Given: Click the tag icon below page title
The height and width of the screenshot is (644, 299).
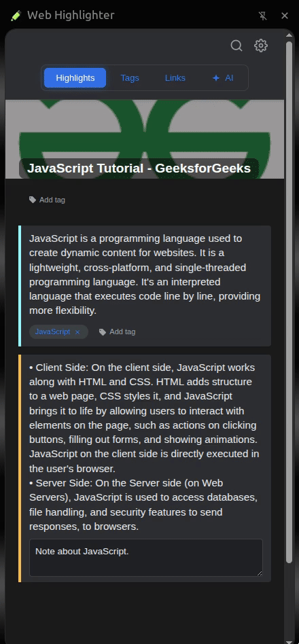Looking at the screenshot, I should (33, 200).
